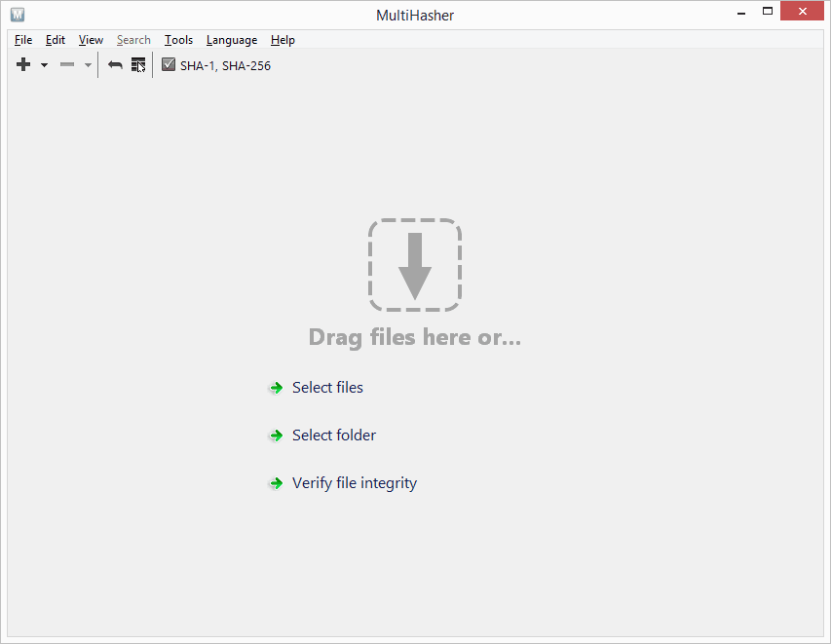Minimize the MultiHasher window
This screenshot has width=831, height=644.
point(741,13)
